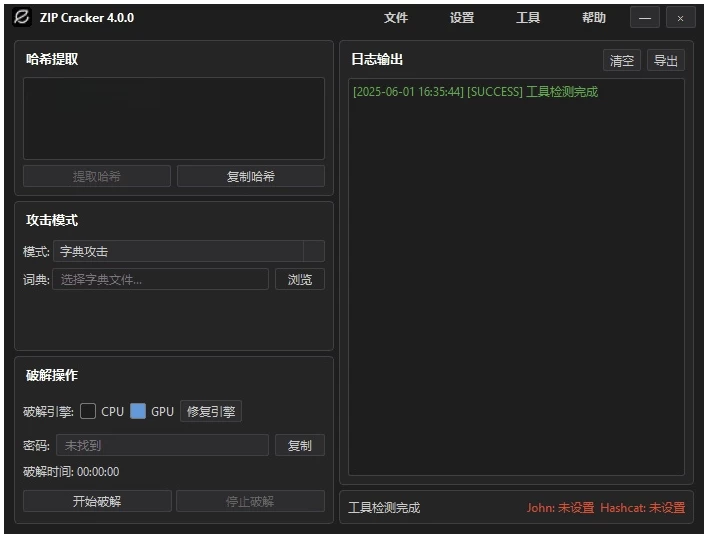708x538 pixels.
Task: Click the SUCCESS 工具检测完成 log entry
Action: [x=475, y=92]
